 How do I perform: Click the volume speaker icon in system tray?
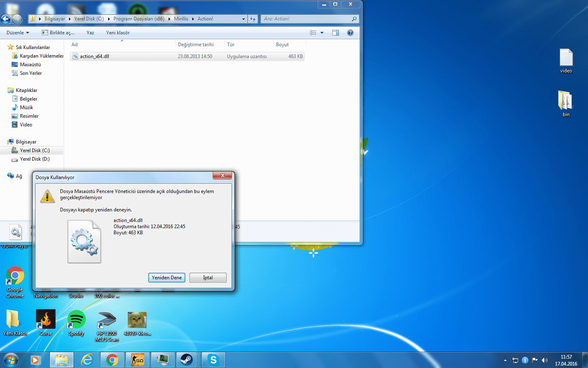(545, 360)
